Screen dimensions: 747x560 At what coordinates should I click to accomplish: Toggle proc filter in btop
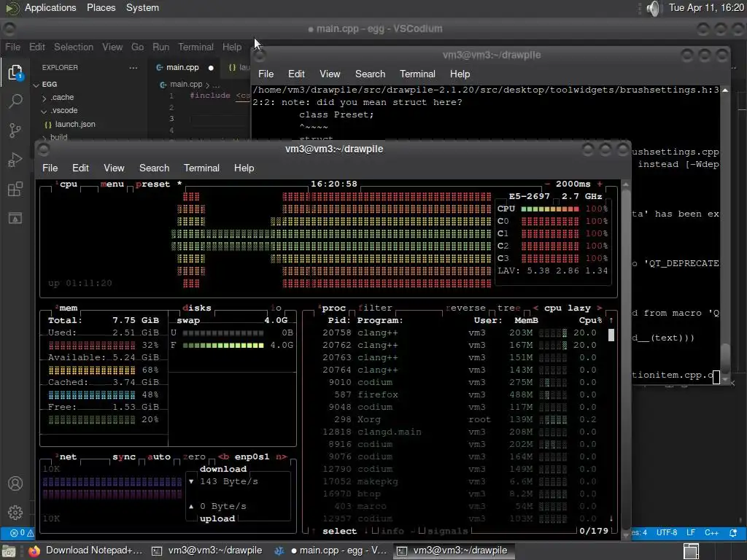(375, 308)
